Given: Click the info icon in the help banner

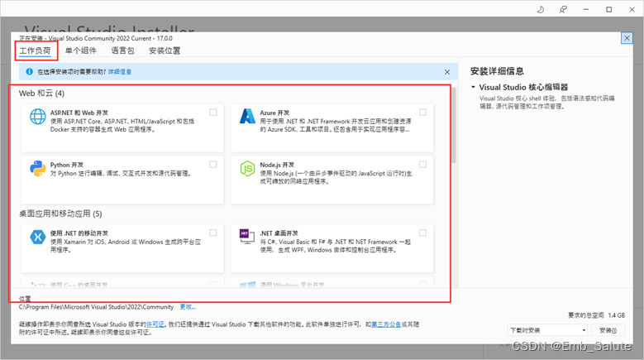Looking at the screenshot, I should click(x=29, y=71).
